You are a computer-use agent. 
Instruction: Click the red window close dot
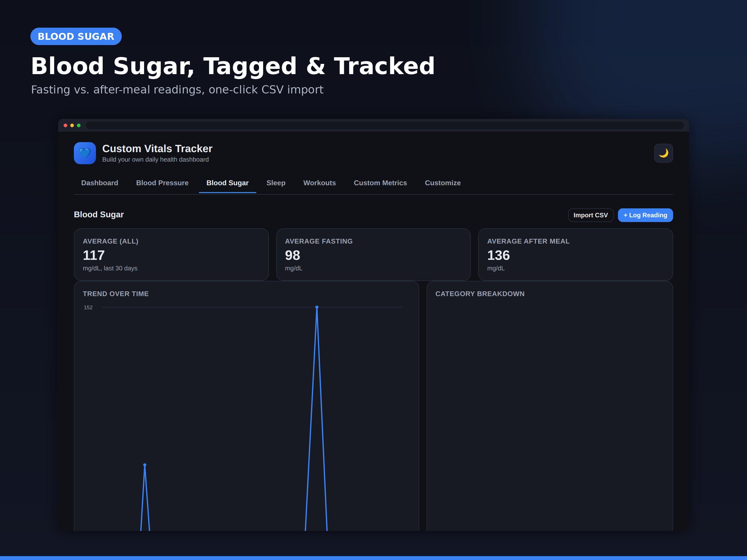pyautogui.click(x=66, y=126)
